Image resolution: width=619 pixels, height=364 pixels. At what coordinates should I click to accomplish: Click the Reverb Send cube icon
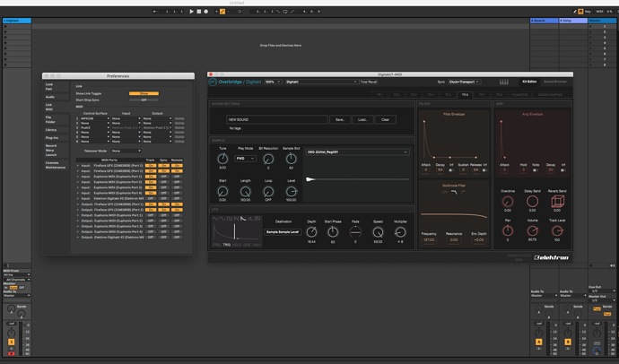click(x=557, y=201)
